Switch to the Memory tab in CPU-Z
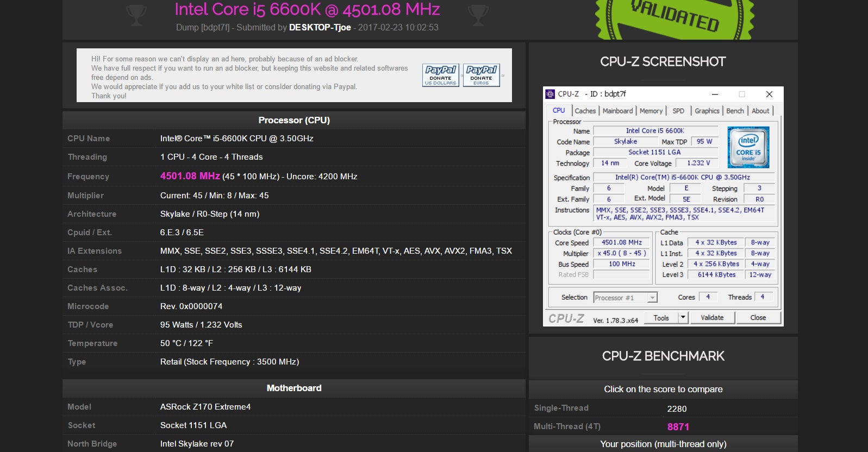Viewport: 868px width, 452px height. point(651,111)
